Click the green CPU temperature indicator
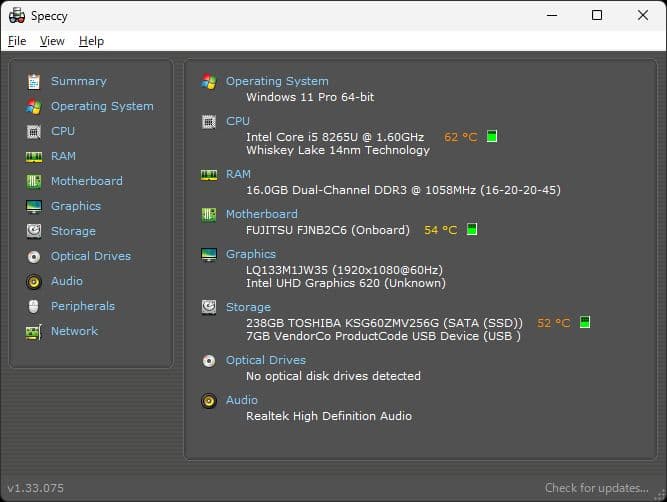The image size is (667, 502). point(492,137)
